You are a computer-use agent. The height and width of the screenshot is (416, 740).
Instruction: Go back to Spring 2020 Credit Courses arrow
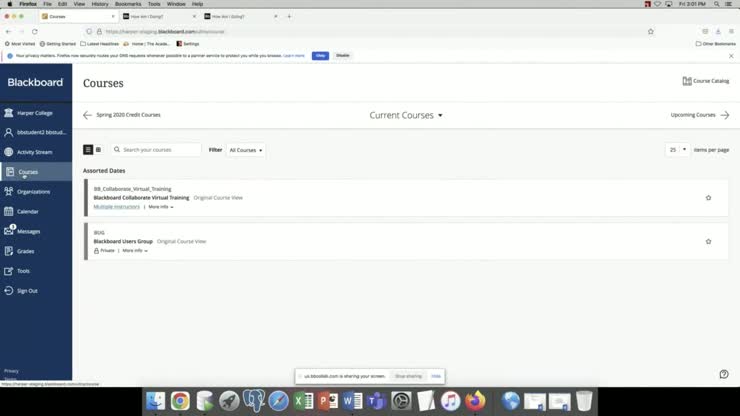87,115
